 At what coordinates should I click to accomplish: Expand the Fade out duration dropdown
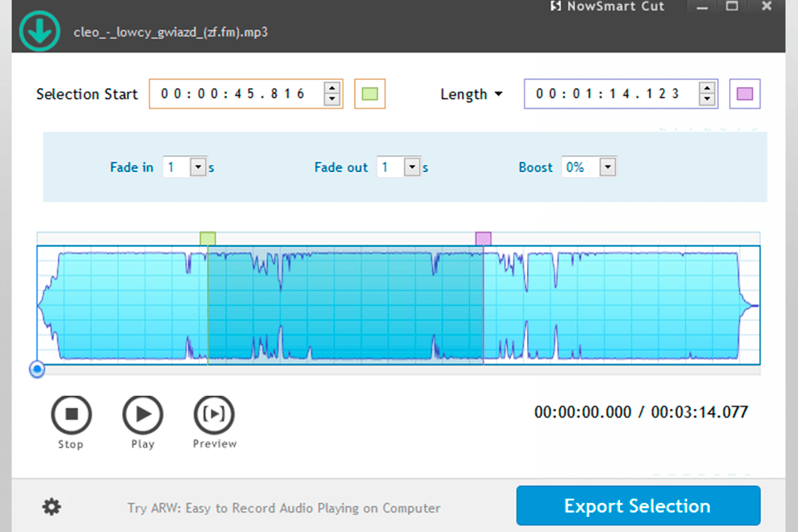[x=411, y=166]
